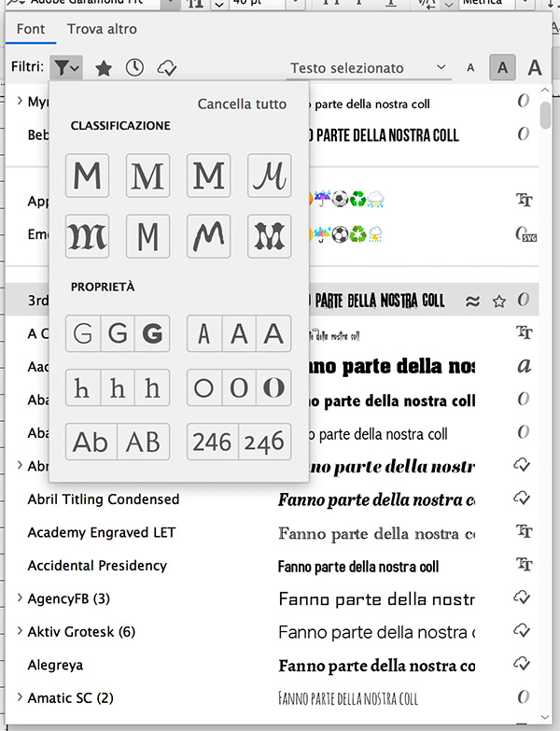Activate Alegreya cloud icon
560x731 pixels.
522,664
